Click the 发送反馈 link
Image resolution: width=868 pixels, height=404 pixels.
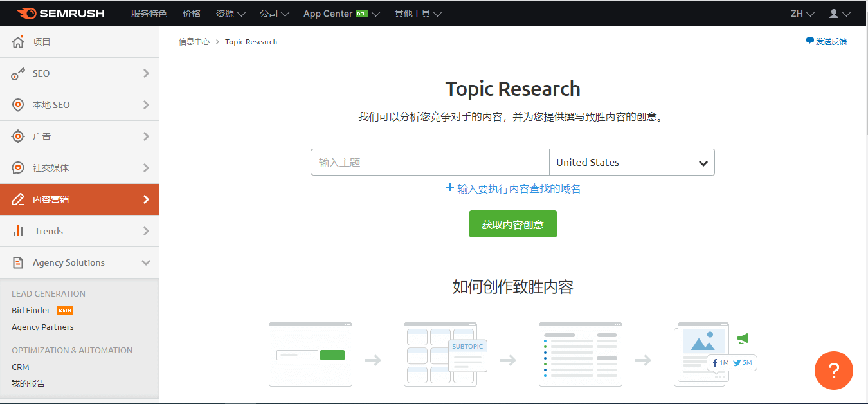pos(831,41)
